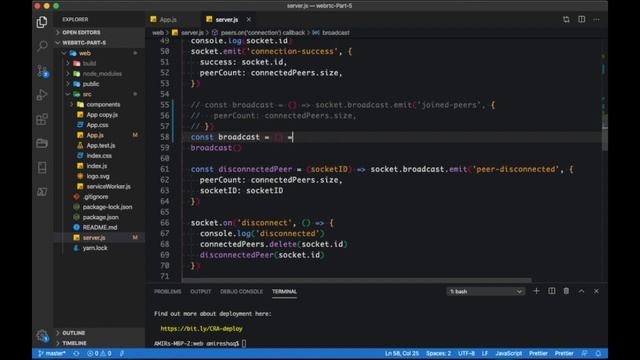Open the Explorer view in activity bar
The height and width of the screenshot is (360, 640).
(42, 22)
